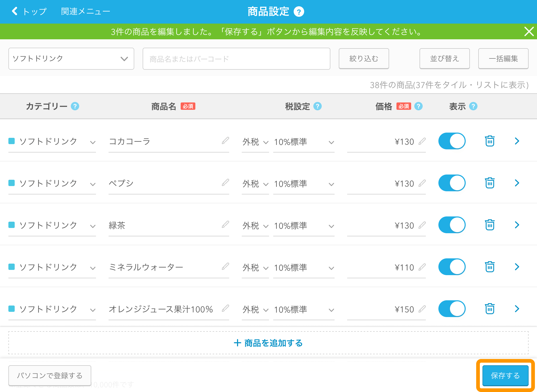Remove オレンジジュース果汁100% with trash icon
This screenshot has width=537, height=392.
(489, 309)
